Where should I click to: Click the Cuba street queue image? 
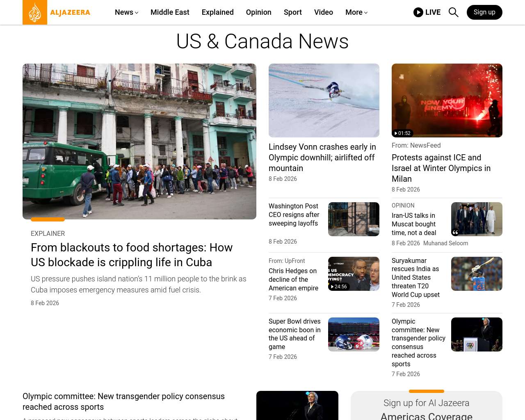(139, 142)
